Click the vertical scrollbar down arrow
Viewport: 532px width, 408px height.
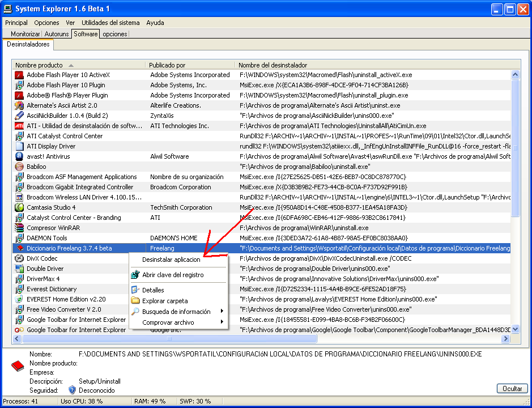point(515,329)
